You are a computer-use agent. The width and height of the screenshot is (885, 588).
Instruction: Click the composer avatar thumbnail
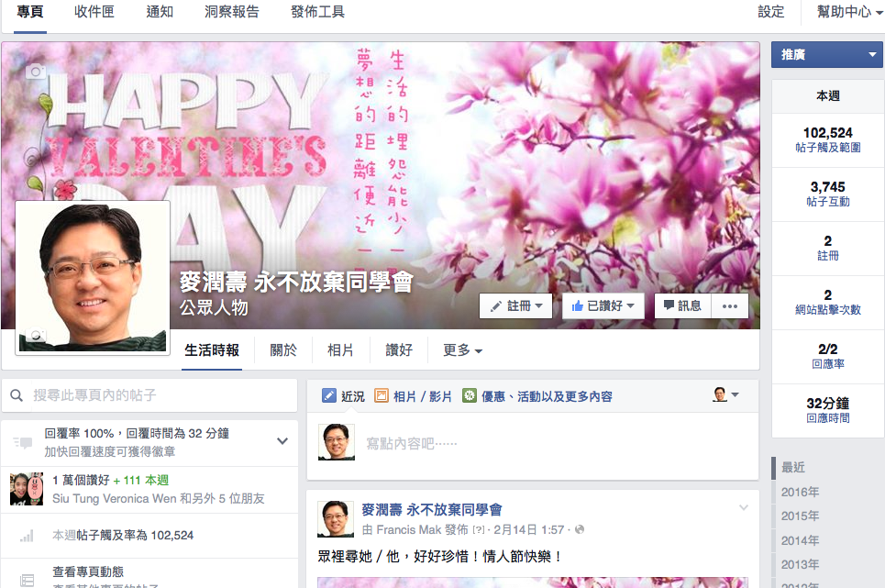point(337,442)
